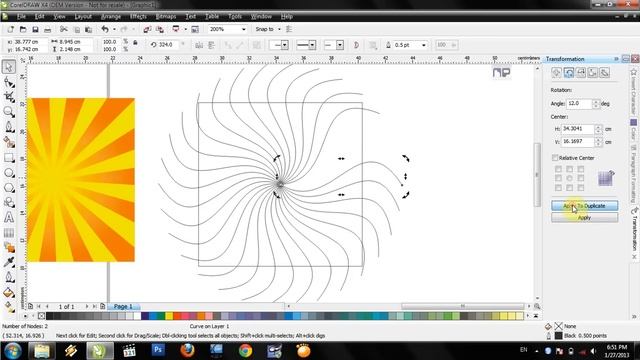This screenshot has width=640, height=360.
Task: Click the Save disk icon
Action: pos(36,29)
